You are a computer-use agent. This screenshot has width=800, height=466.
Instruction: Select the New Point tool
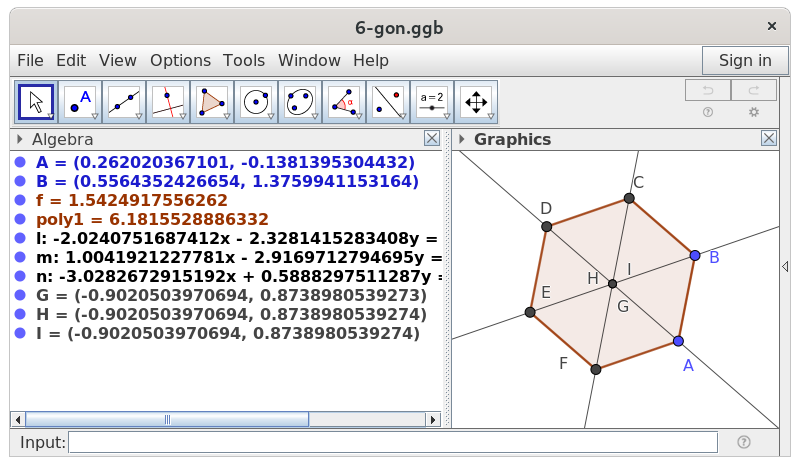point(80,102)
